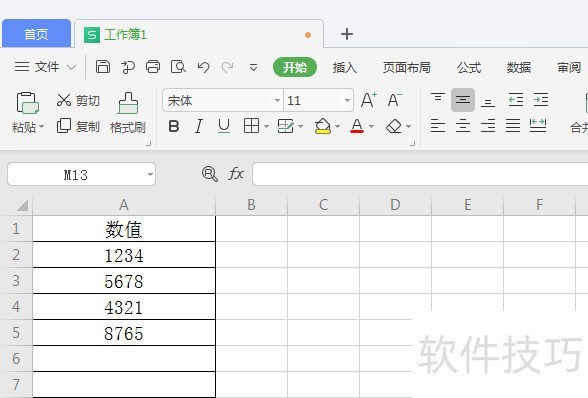Align text left
588x398 pixels.
(438, 126)
